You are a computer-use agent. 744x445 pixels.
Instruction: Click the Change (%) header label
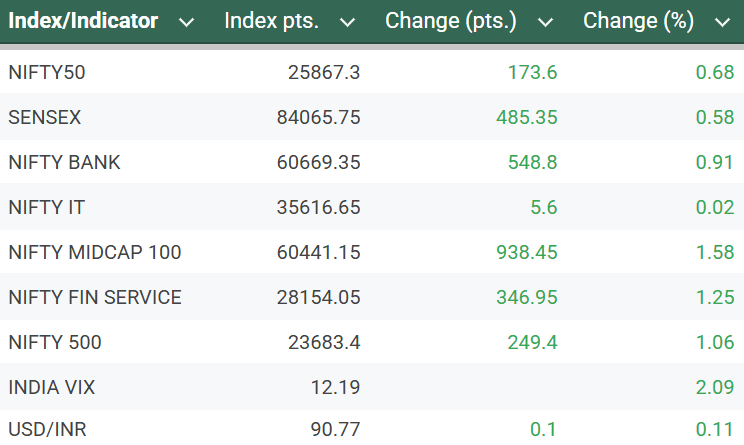pos(640,21)
